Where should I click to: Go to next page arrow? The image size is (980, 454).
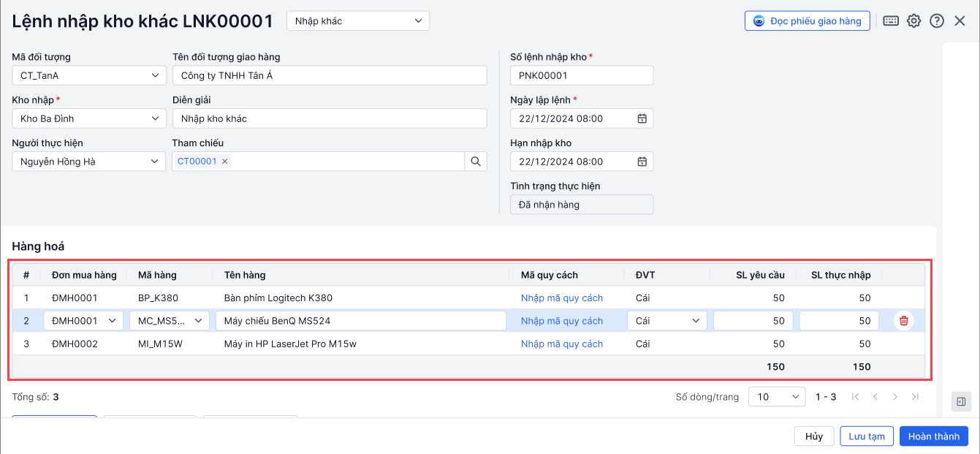(x=895, y=397)
